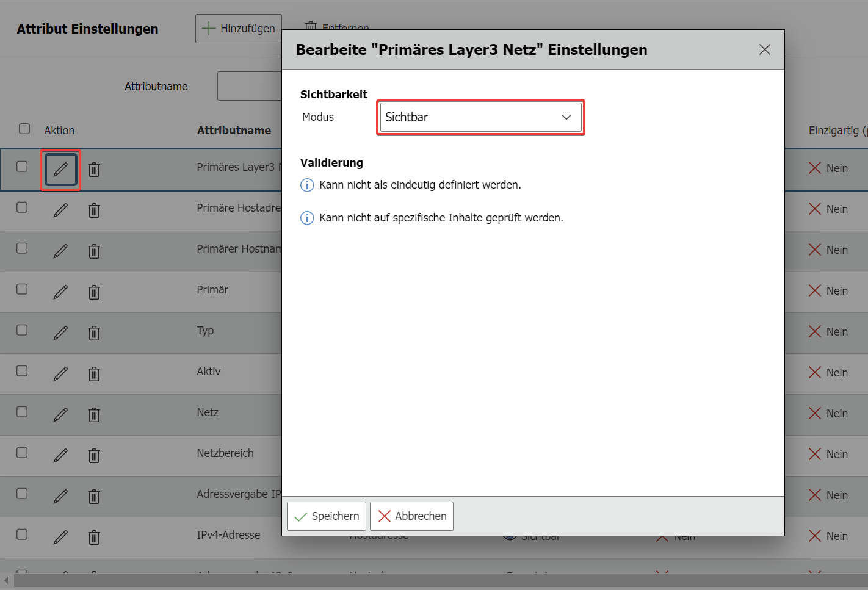
Task: Open editor for Aktiv attribute row
Action: [60, 374]
